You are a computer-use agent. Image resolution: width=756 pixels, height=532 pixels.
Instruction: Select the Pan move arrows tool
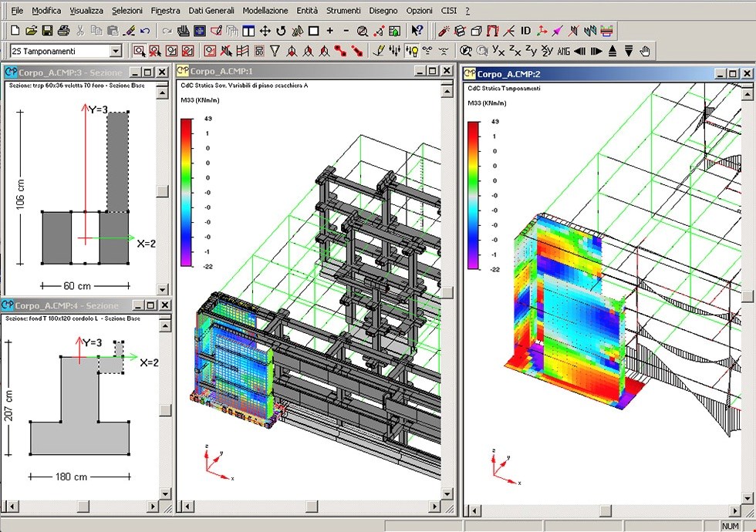click(x=265, y=31)
